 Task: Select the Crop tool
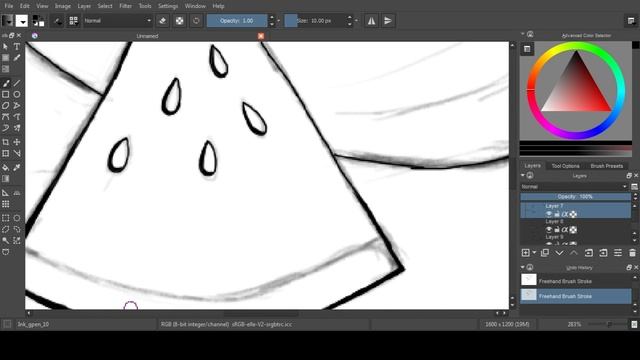pyautogui.click(x=6, y=142)
